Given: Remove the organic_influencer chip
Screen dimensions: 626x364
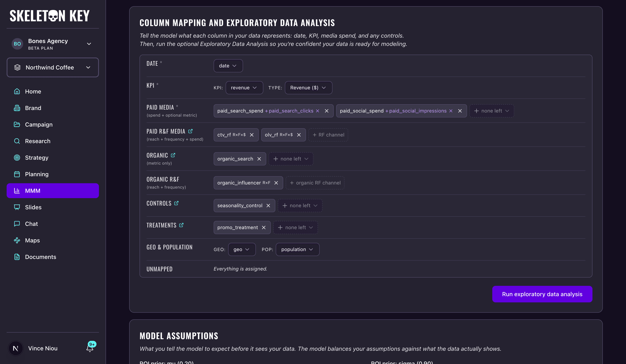Looking at the screenshot, I should (276, 183).
